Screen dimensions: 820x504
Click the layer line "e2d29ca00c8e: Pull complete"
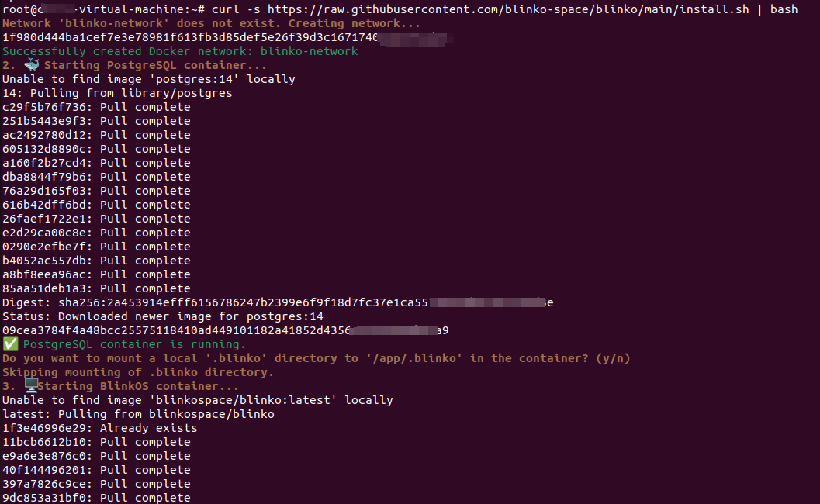(x=96, y=233)
